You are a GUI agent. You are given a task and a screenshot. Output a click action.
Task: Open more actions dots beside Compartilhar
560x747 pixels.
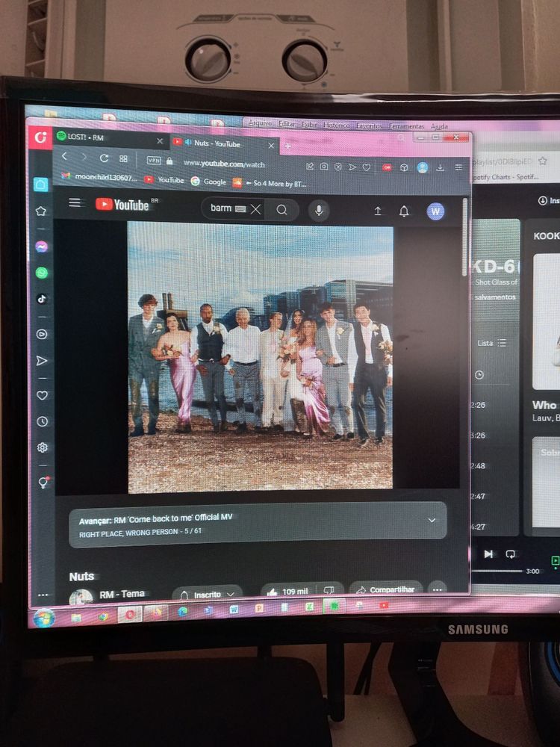click(x=437, y=589)
